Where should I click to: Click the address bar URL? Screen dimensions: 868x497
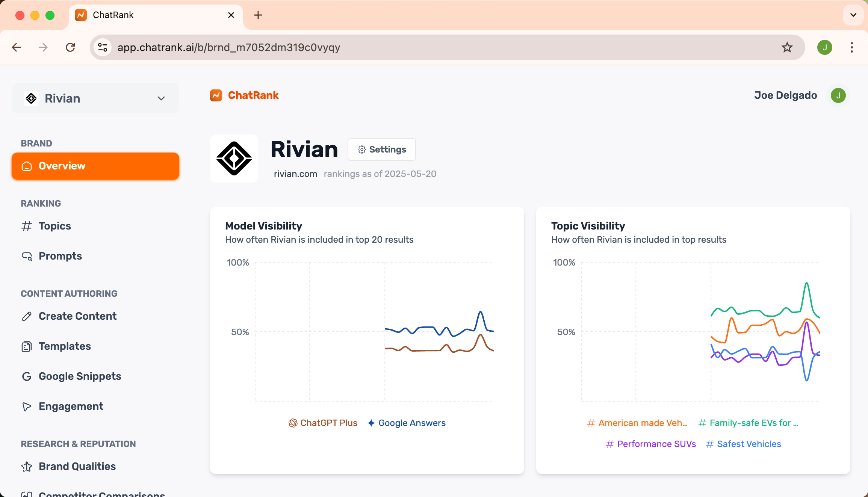(x=229, y=47)
